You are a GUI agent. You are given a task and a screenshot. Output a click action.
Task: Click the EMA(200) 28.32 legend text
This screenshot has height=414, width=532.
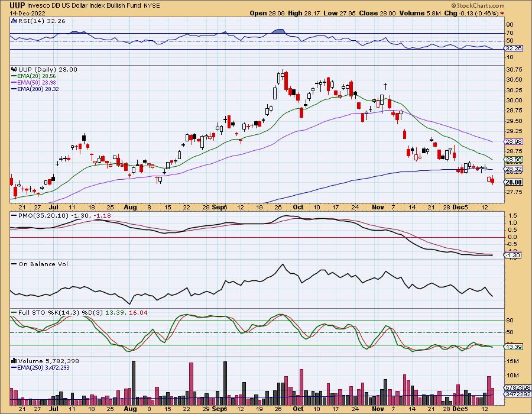(38, 89)
